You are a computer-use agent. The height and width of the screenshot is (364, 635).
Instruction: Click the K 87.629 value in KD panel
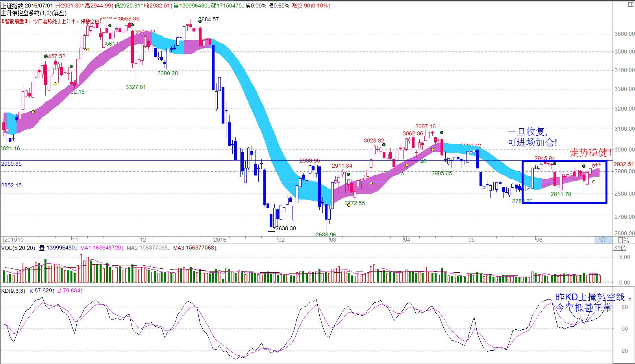pyautogui.click(x=43, y=291)
